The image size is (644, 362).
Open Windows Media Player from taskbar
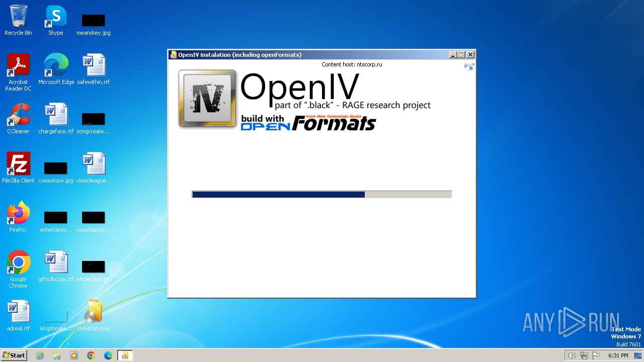(x=74, y=355)
